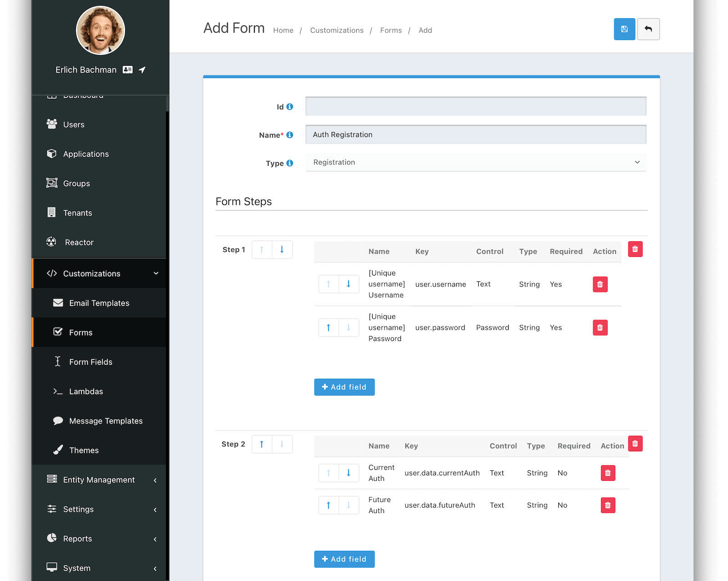
Task: Move Step 1 down using its arrow
Action: click(x=282, y=250)
